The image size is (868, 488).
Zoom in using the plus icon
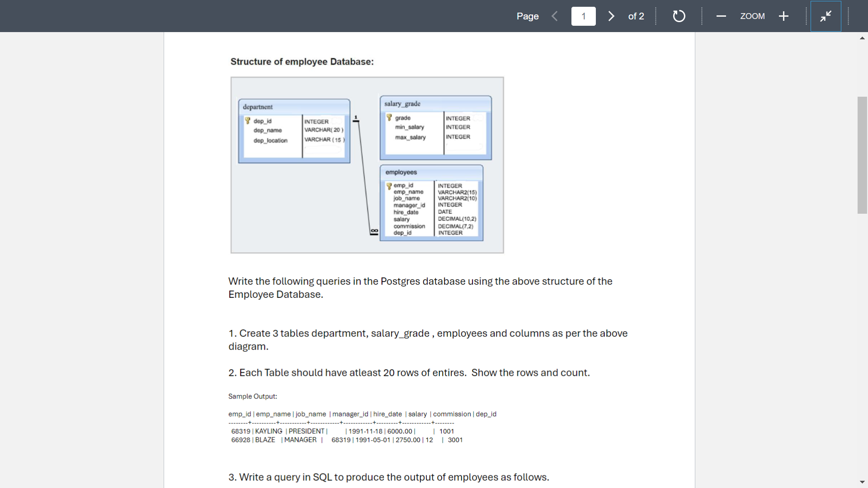tap(783, 16)
